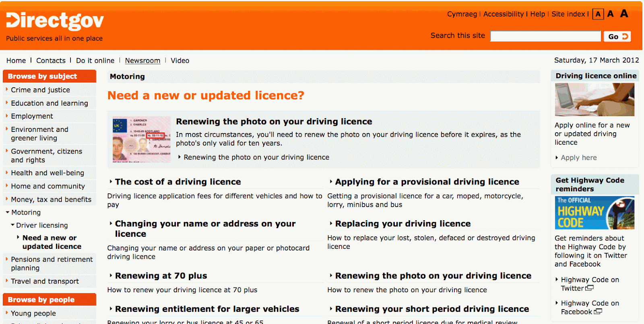Viewport: 644px width, 324px height.
Task: Open the Newsroom navigation item
Action: click(142, 61)
